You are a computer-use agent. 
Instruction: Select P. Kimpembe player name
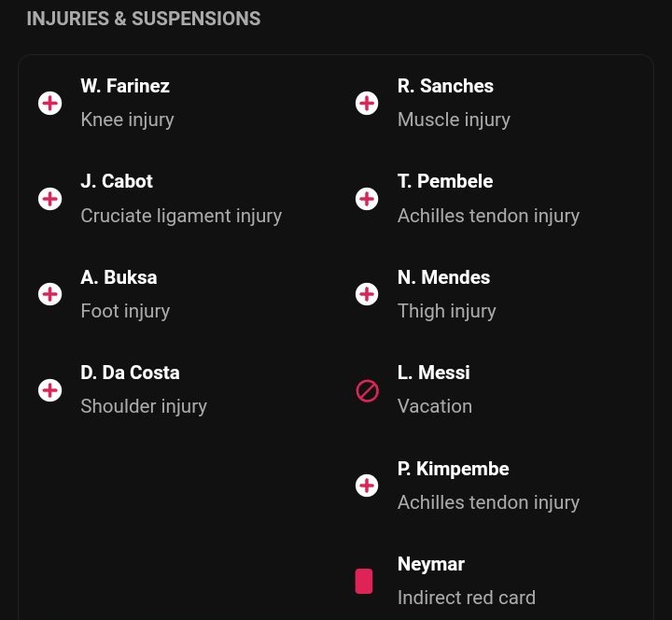pyautogui.click(x=454, y=469)
